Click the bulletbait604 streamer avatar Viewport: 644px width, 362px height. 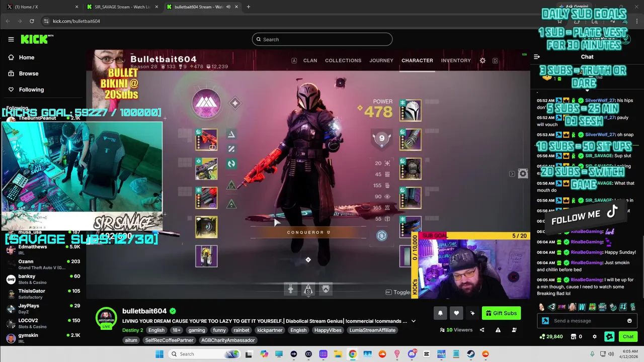(x=106, y=318)
